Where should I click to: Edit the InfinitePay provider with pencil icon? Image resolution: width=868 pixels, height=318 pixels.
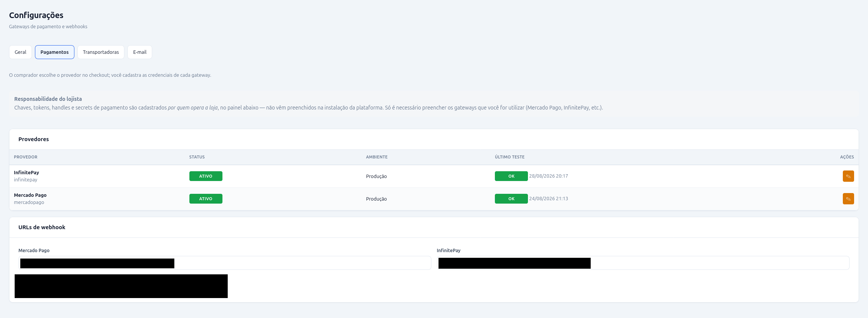click(x=848, y=176)
